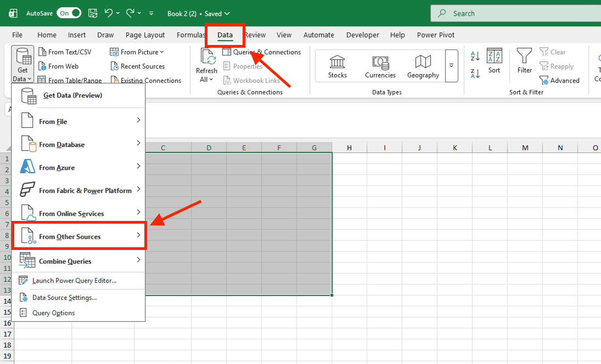601x364 pixels.
Task: Expand the Combine Queries submenu
Action: point(78,260)
